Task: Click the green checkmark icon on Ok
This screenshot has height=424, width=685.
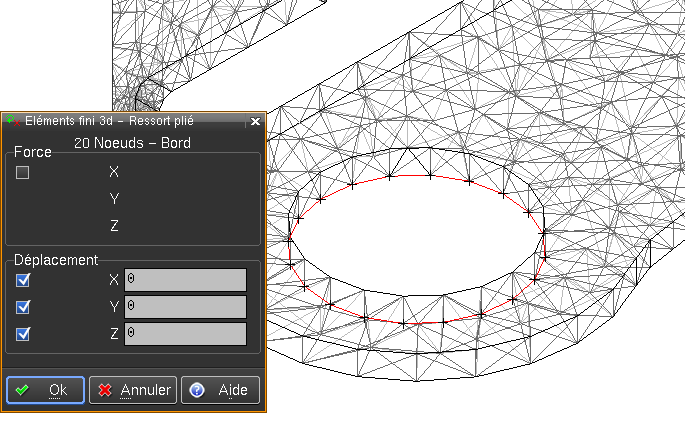Action: coord(22,390)
